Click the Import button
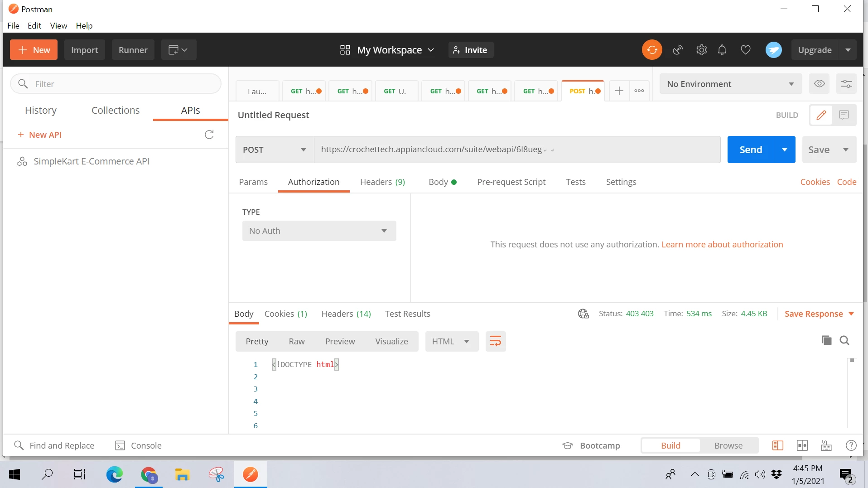Screen dimensions: 868x488 84,50
